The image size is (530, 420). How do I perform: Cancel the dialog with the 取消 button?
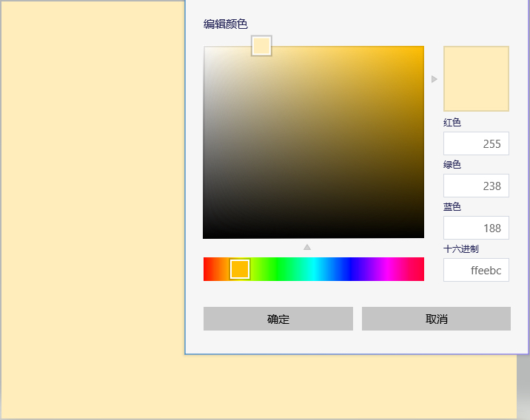coord(436,319)
